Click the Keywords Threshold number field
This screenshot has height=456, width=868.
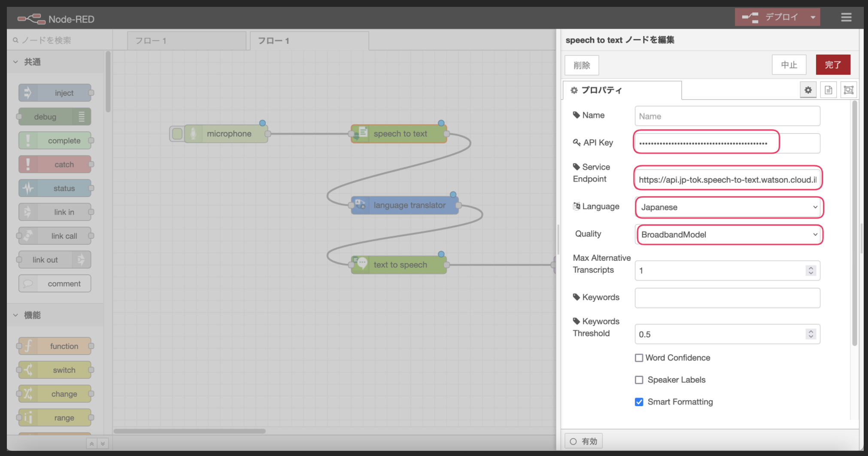pos(727,334)
